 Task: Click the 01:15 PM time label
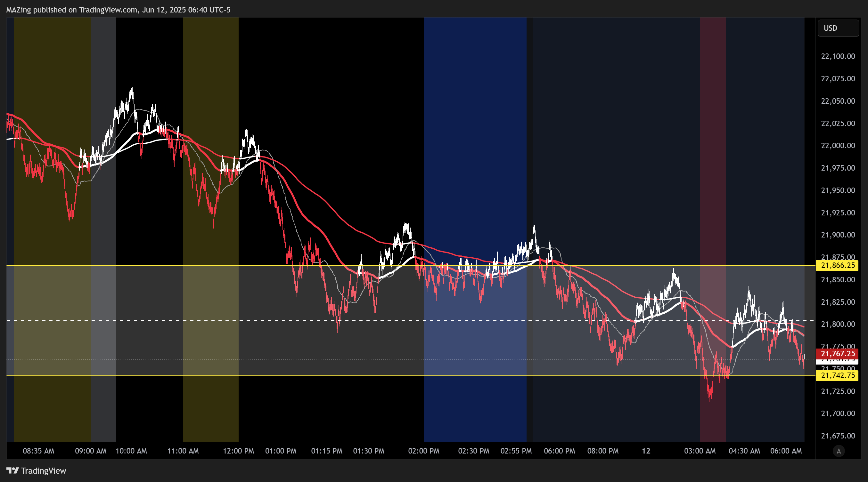coord(326,451)
